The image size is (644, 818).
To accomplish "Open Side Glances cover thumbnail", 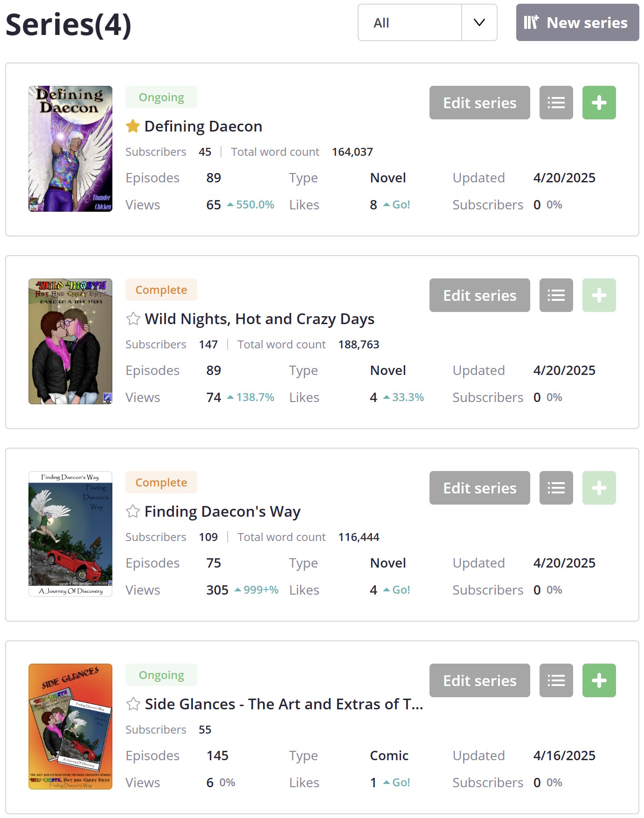I will pyautogui.click(x=70, y=727).
